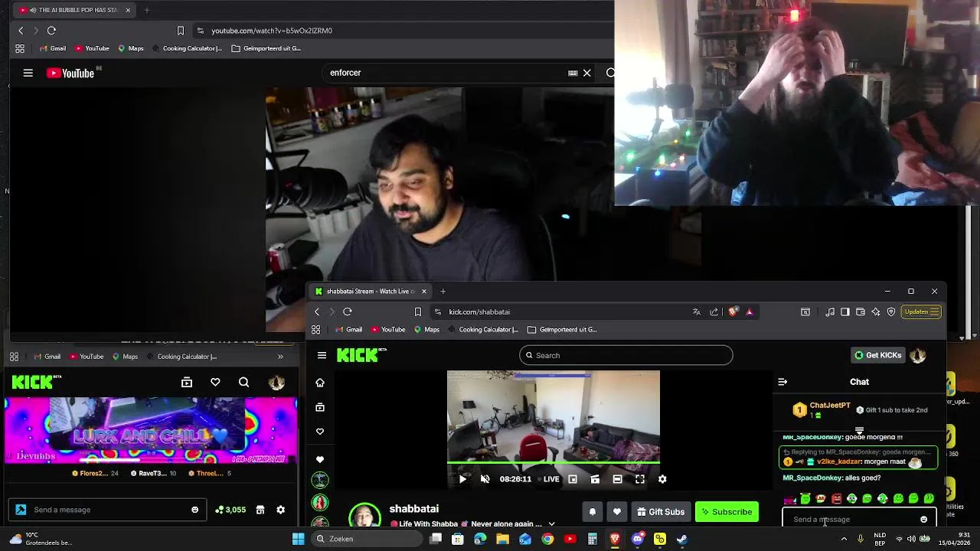The image size is (980, 551).
Task: Select the AI BUBBLE POP YouTube tab
Action: [74, 10]
